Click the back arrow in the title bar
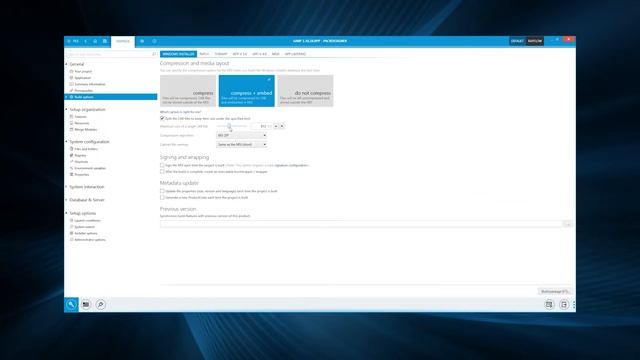The image size is (640, 360). click(x=85, y=41)
